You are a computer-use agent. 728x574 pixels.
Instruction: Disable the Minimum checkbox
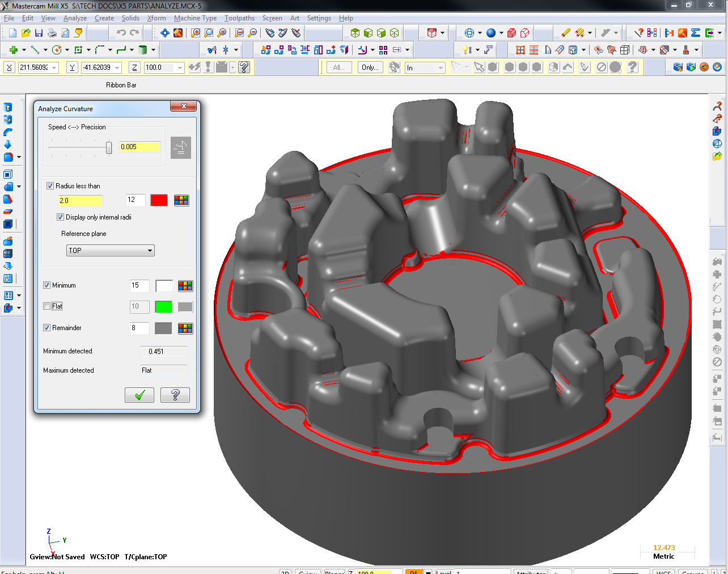click(46, 285)
